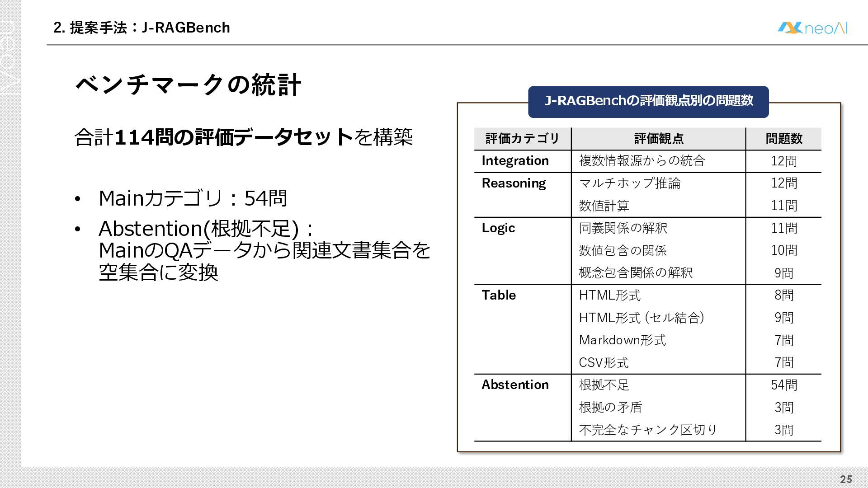Click the Table category cell

[499, 296]
